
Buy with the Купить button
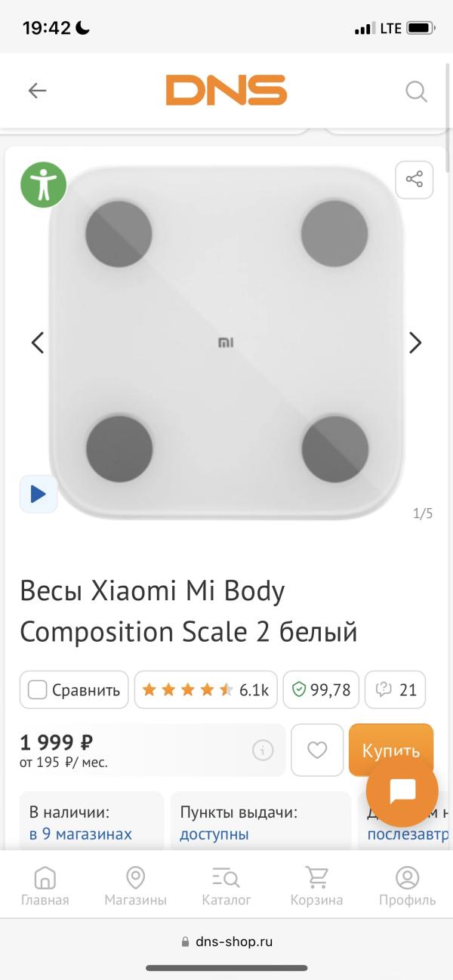[391, 750]
